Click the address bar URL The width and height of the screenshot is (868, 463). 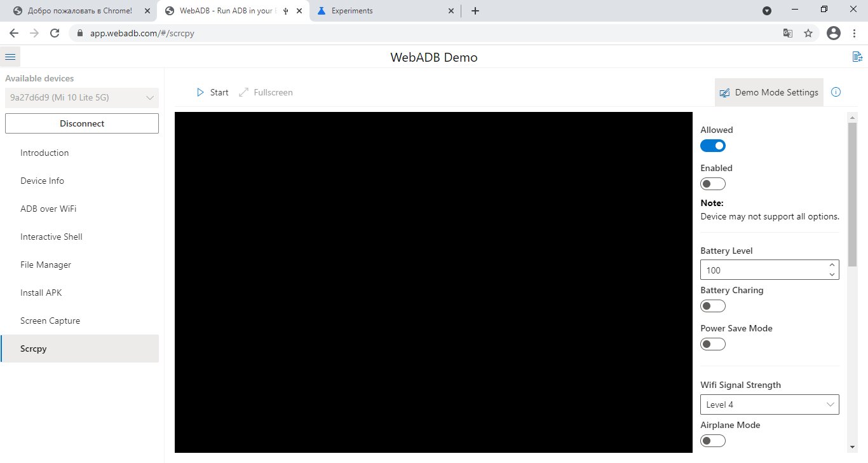point(142,33)
